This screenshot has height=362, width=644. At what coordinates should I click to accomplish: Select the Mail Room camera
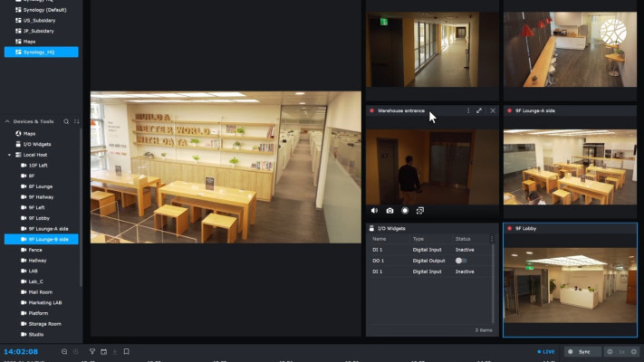tap(41, 291)
